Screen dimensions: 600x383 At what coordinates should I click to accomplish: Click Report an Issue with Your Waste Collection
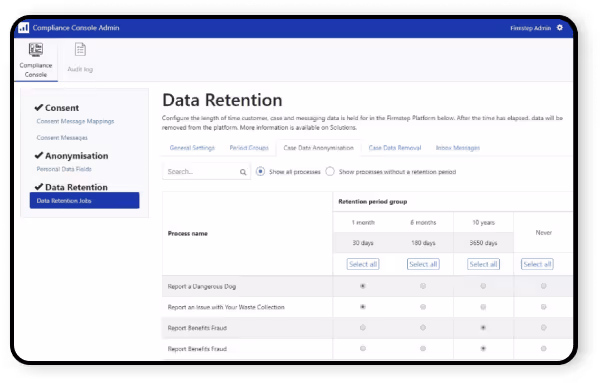coord(226,307)
